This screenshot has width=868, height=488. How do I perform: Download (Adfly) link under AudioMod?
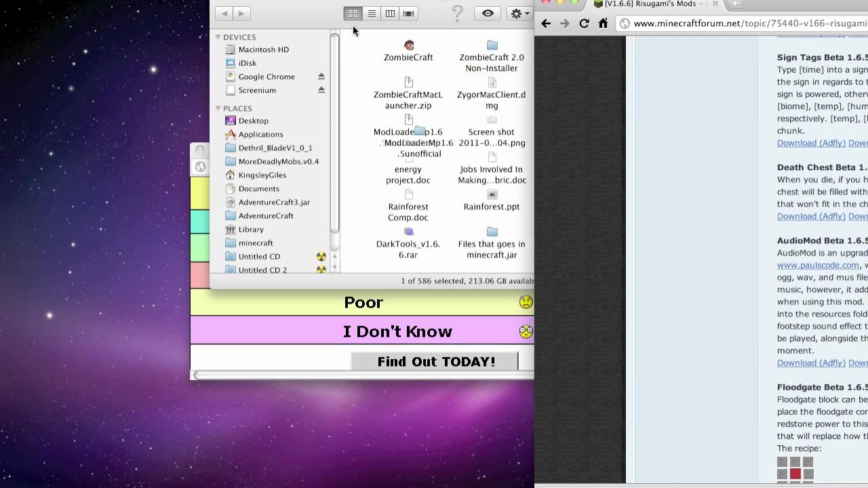tap(811, 363)
